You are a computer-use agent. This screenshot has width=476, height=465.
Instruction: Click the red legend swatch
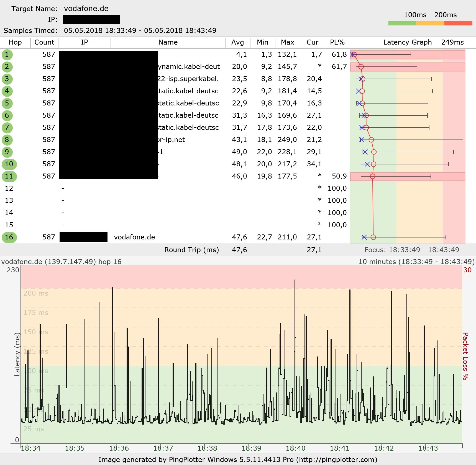coord(458,23)
